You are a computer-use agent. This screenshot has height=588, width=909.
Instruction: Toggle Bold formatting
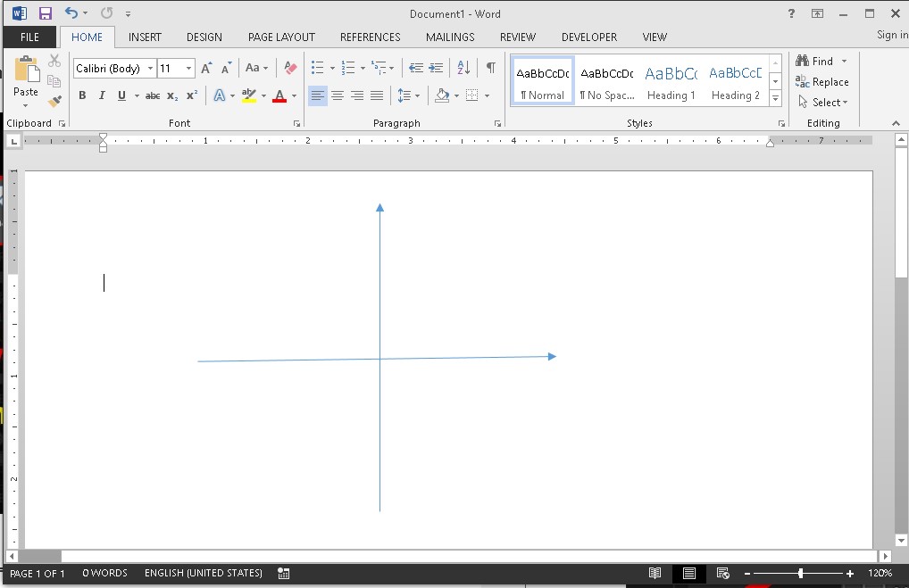point(82,95)
